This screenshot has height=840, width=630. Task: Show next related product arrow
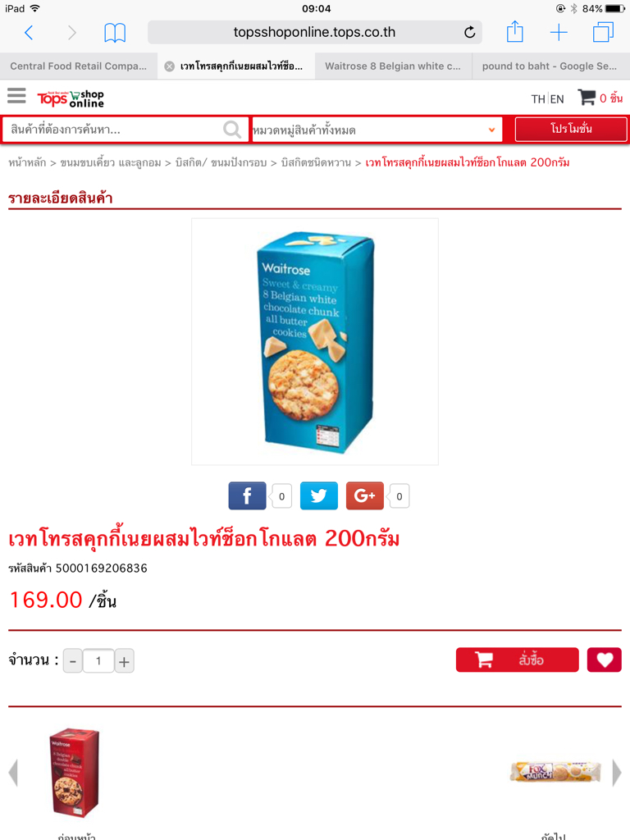coord(617,773)
